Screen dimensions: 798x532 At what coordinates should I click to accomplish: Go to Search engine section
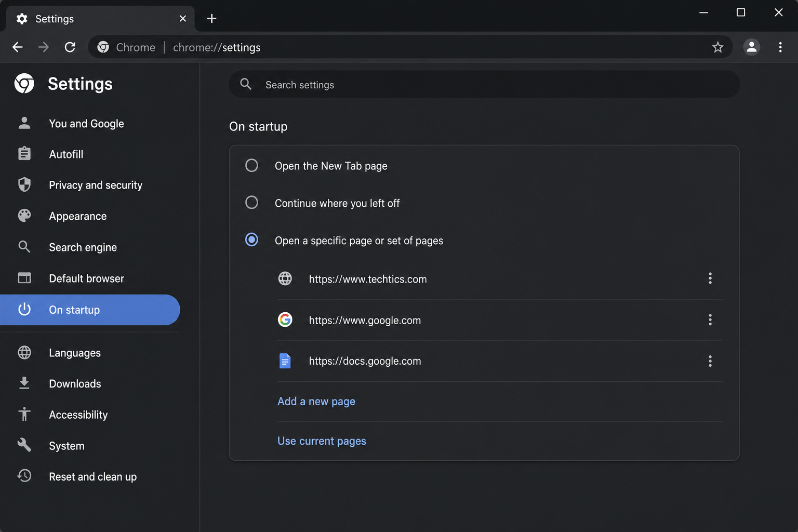pyautogui.click(x=90, y=247)
